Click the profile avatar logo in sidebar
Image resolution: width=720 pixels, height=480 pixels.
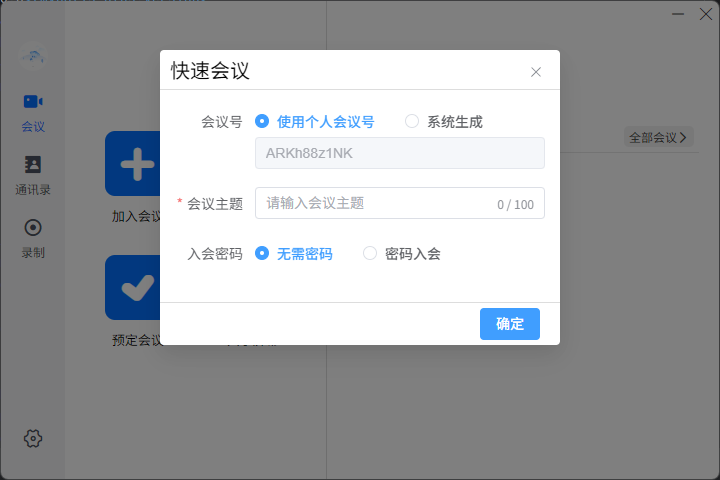(x=33, y=55)
